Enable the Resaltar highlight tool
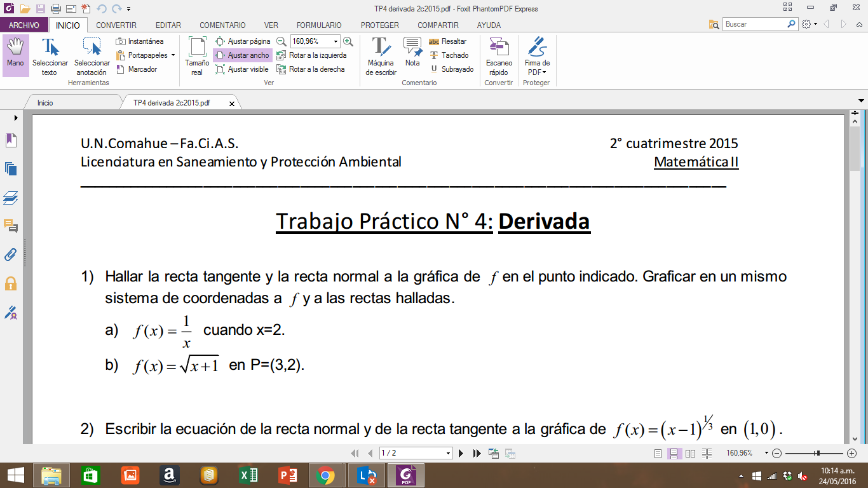868x488 pixels. pyautogui.click(x=448, y=41)
